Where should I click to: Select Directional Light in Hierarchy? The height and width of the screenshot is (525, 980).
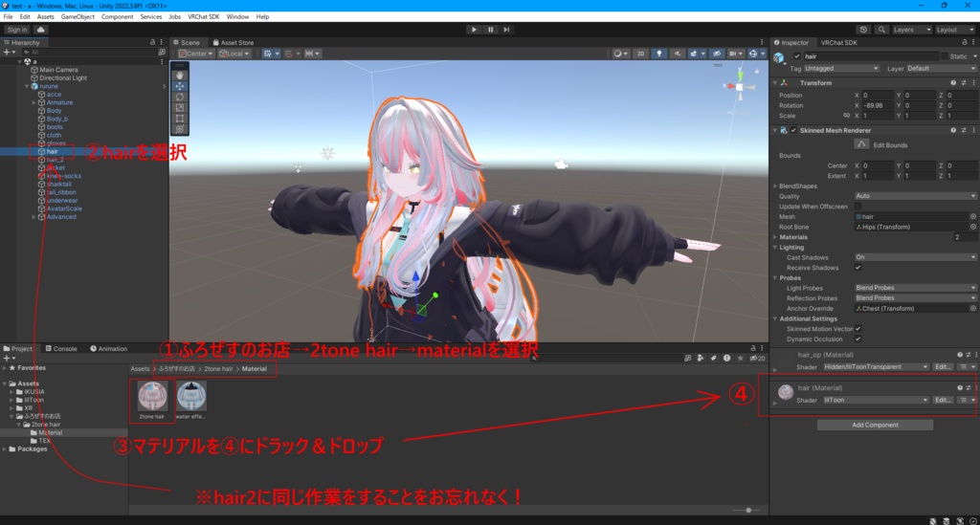coord(63,78)
